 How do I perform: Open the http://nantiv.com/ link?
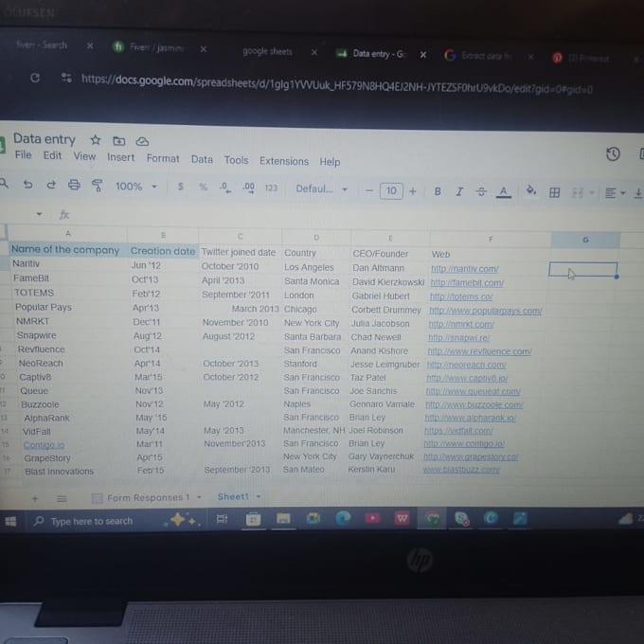pos(464,269)
